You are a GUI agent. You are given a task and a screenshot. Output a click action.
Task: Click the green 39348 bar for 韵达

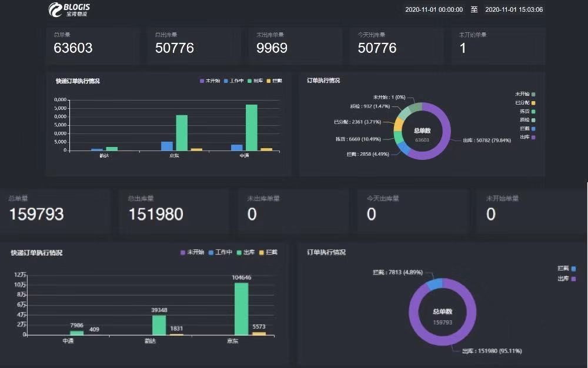pyautogui.click(x=159, y=324)
